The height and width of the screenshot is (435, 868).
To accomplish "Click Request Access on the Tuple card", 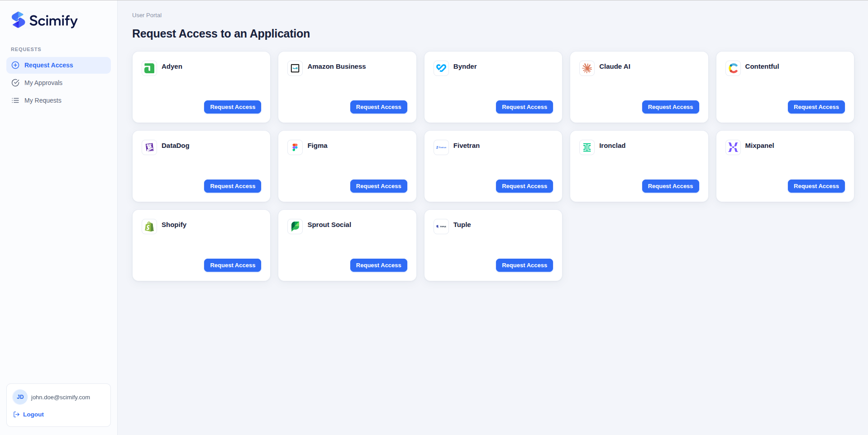I will click(x=525, y=265).
